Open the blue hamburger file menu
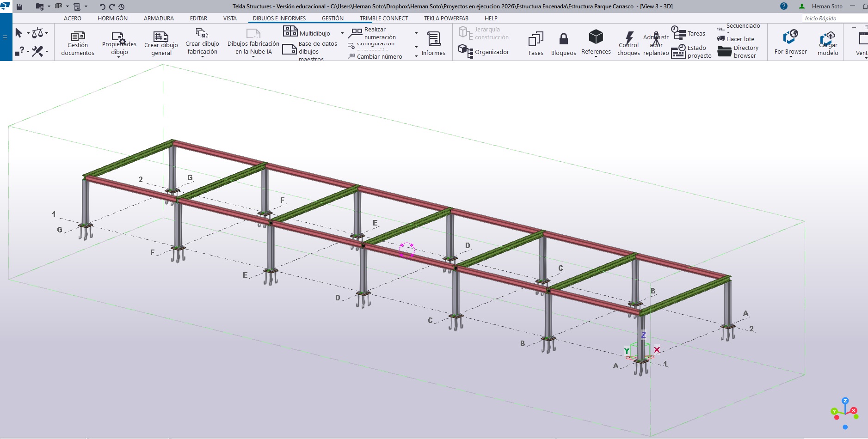 coord(5,37)
